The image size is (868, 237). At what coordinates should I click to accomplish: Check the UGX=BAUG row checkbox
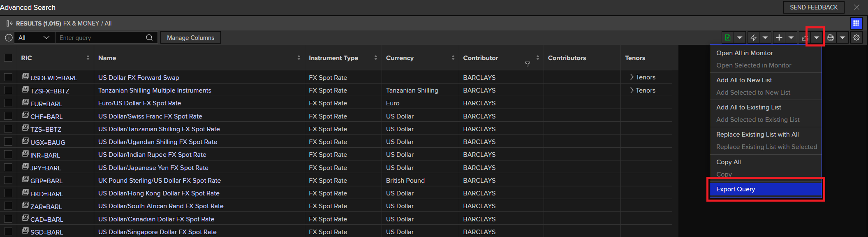tap(8, 142)
